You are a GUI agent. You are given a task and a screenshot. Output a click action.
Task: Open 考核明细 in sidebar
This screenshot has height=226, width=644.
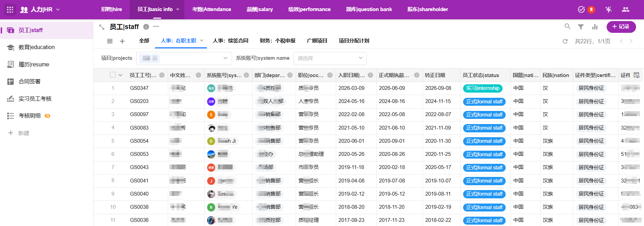(x=47, y=116)
